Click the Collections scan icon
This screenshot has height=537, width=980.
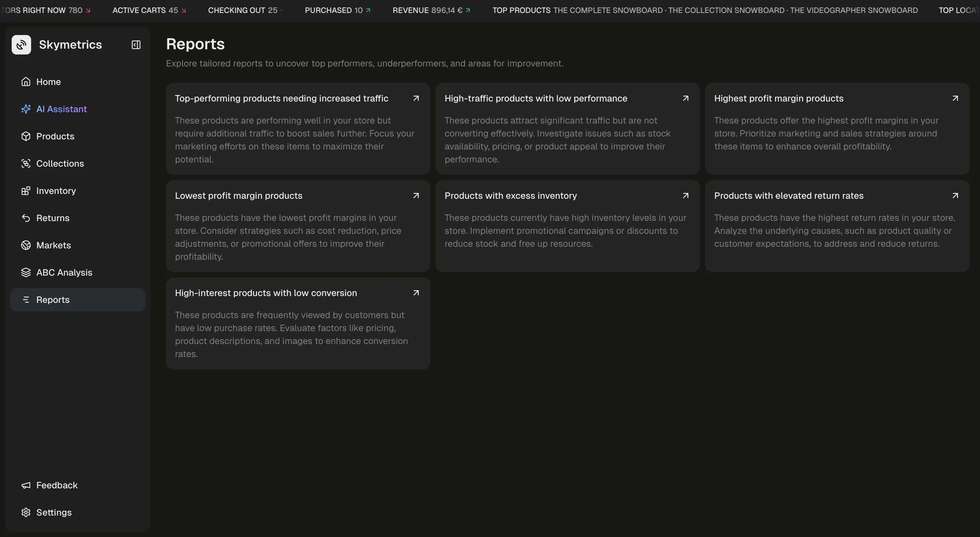[26, 164]
